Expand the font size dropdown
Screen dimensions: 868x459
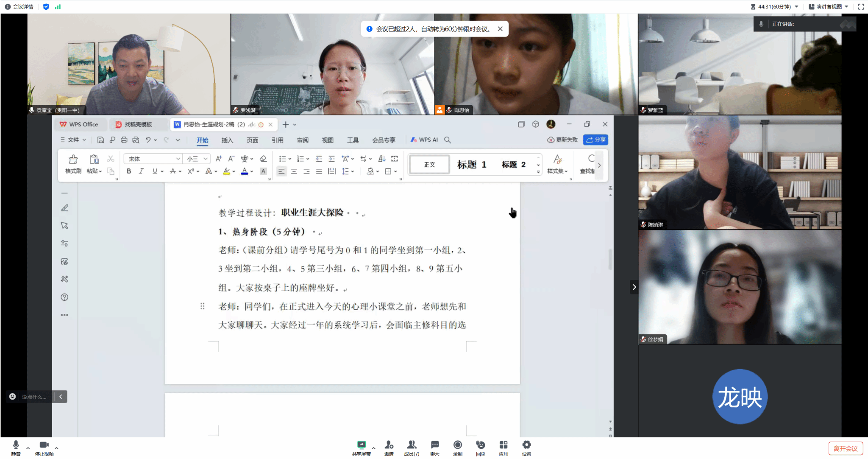[x=206, y=159]
